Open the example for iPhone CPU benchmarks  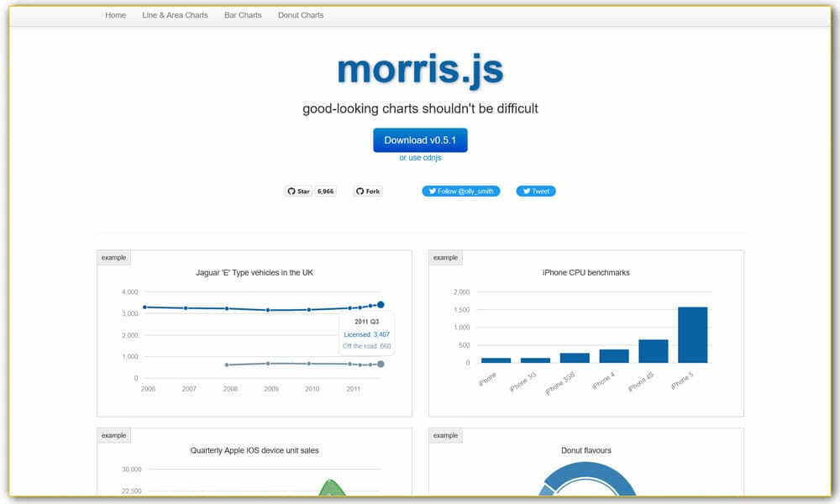click(445, 257)
